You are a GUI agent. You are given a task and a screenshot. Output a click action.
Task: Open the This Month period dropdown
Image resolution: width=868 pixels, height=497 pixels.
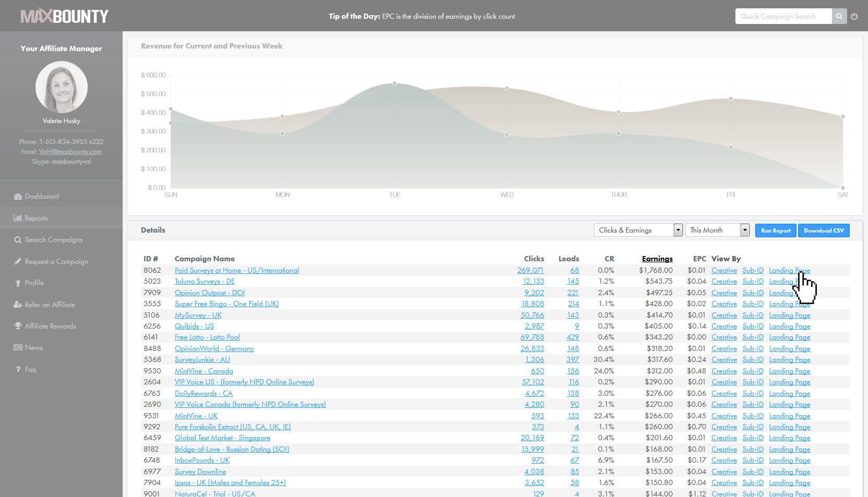[x=717, y=230]
